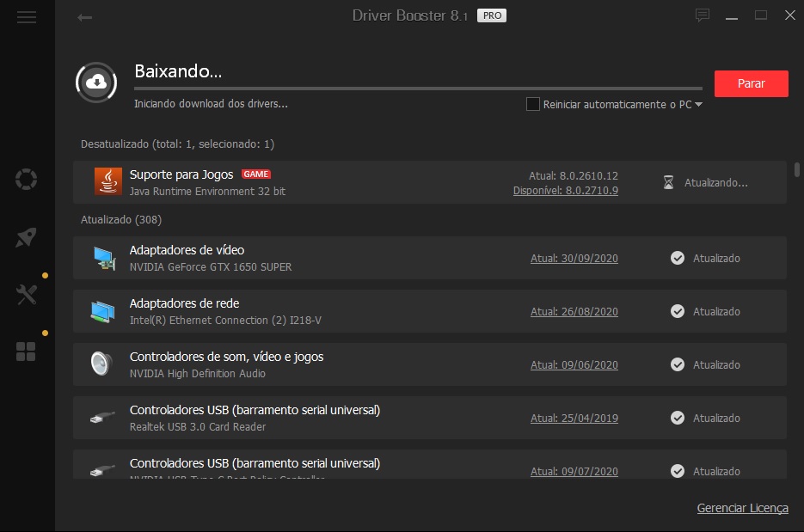Image resolution: width=804 pixels, height=532 pixels.
Task: Click the NVIDIA GeForce GTX 1650 SUPER text
Action: coord(210,267)
